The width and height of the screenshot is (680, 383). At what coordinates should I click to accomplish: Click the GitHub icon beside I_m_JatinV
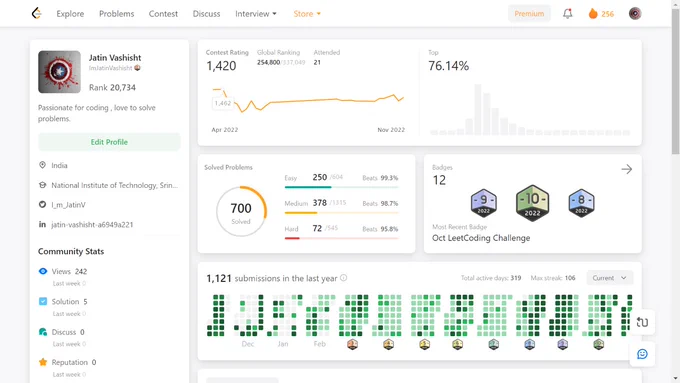(x=42, y=204)
